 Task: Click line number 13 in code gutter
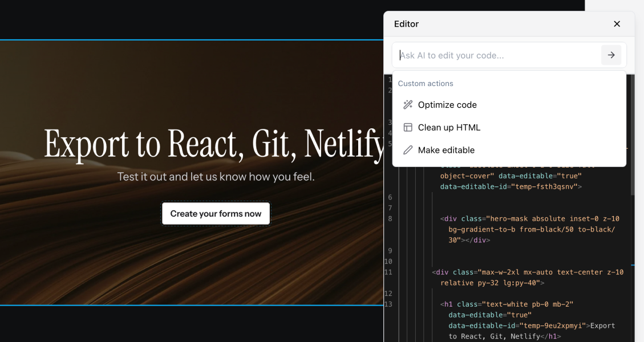click(x=388, y=304)
